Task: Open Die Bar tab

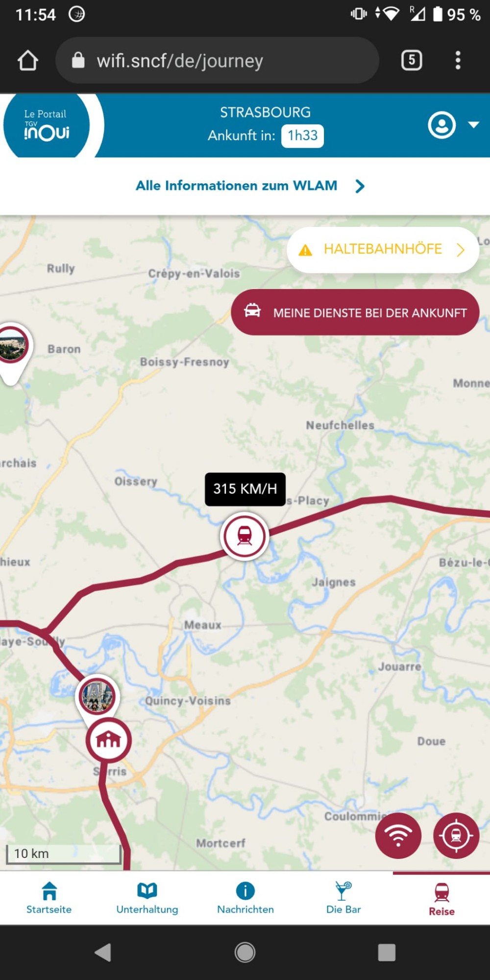Action: (343, 898)
